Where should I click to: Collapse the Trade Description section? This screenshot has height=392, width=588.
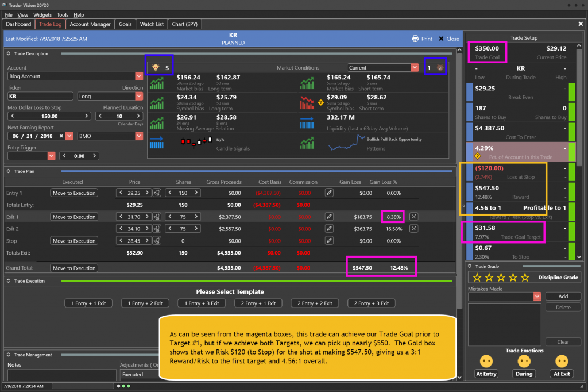[9, 53]
